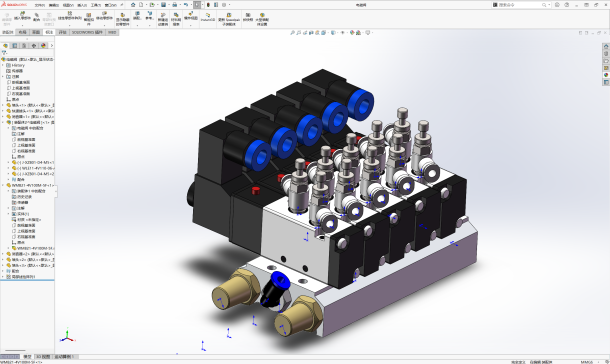Expand the History tree node

[3, 65]
